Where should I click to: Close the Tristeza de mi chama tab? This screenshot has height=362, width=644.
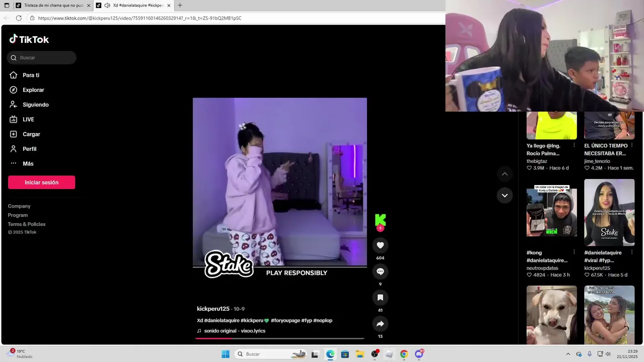[89, 6]
